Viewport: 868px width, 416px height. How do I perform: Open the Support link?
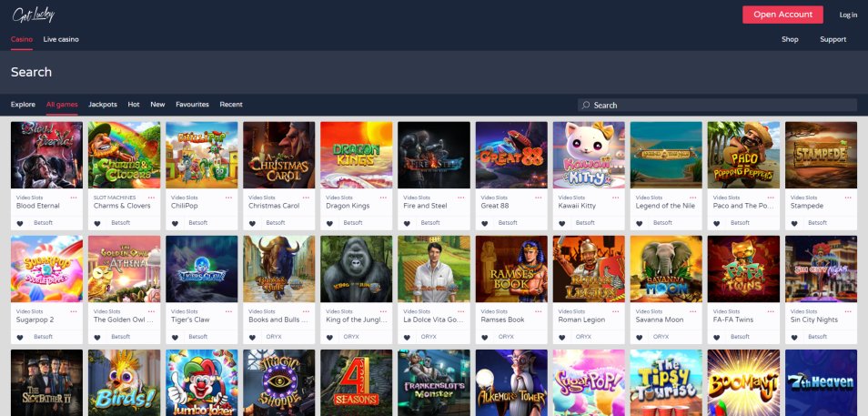[x=833, y=39]
